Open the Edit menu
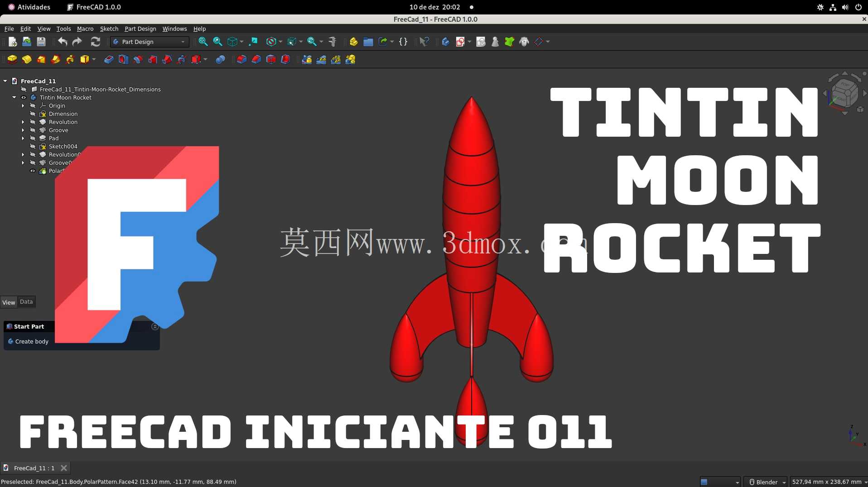This screenshot has height=487, width=868. [25, 29]
